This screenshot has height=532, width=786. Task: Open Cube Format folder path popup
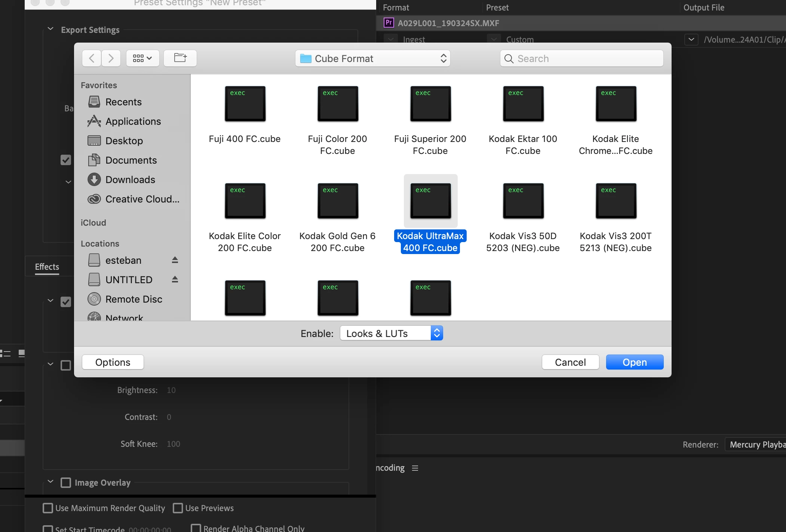click(372, 59)
